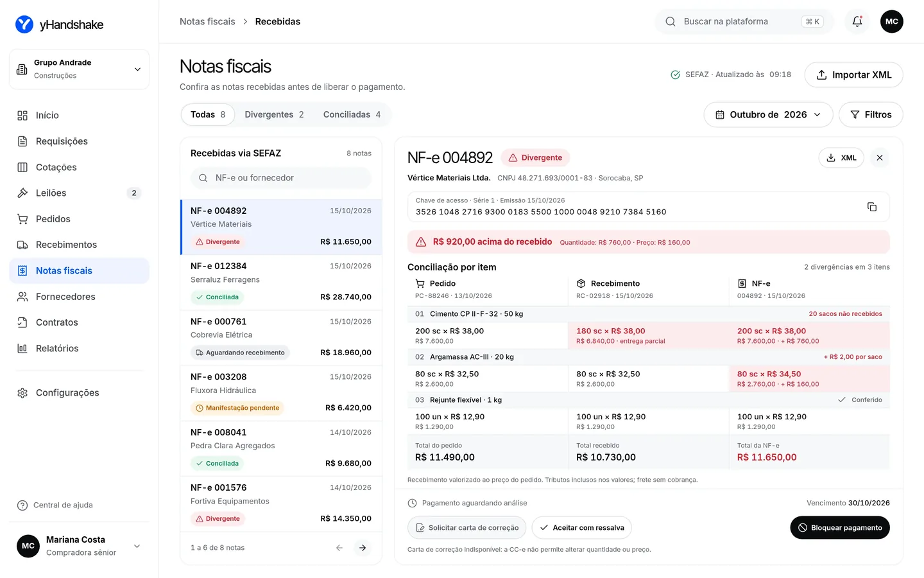The image size is (924, 578).
Task: Click the Bloquear pagamento button
Action: click(840, 528)
